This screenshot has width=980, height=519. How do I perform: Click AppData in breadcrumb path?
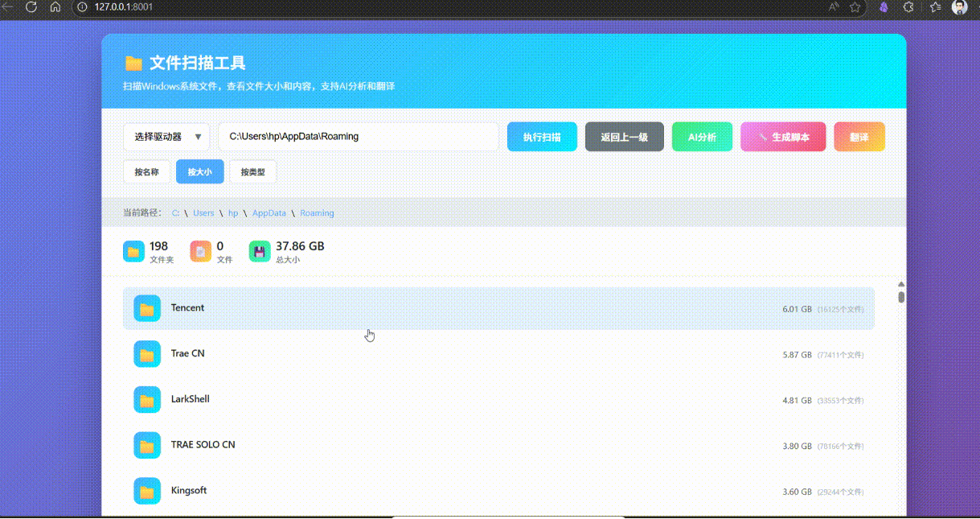269,213
